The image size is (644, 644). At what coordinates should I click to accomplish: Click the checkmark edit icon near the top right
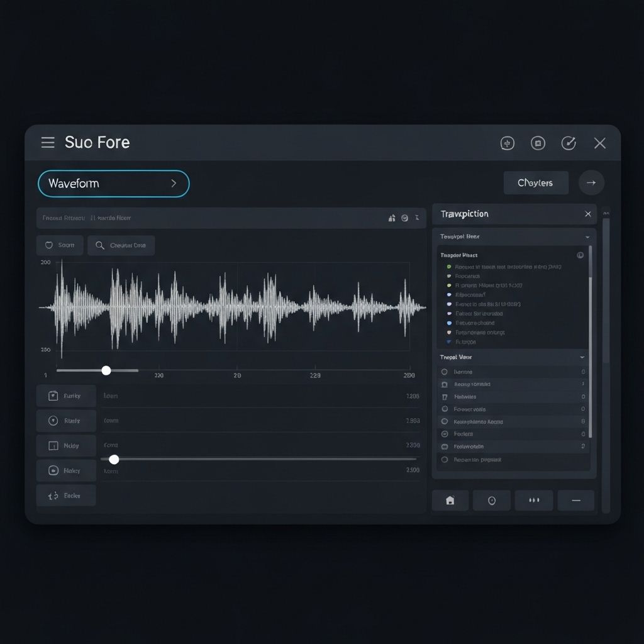point(569,143)
